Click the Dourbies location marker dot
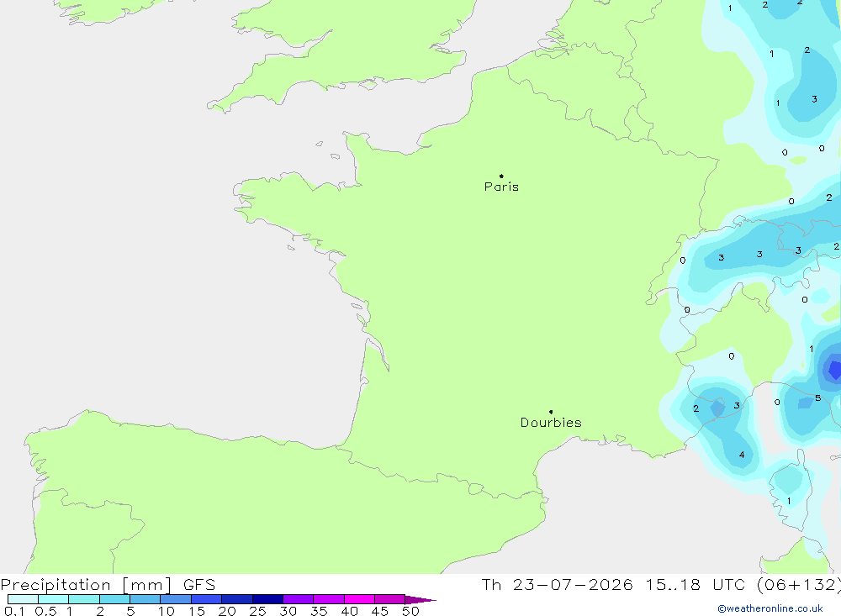Image resolution: width=841 pixels, height=616 pixels. (551, 412)
